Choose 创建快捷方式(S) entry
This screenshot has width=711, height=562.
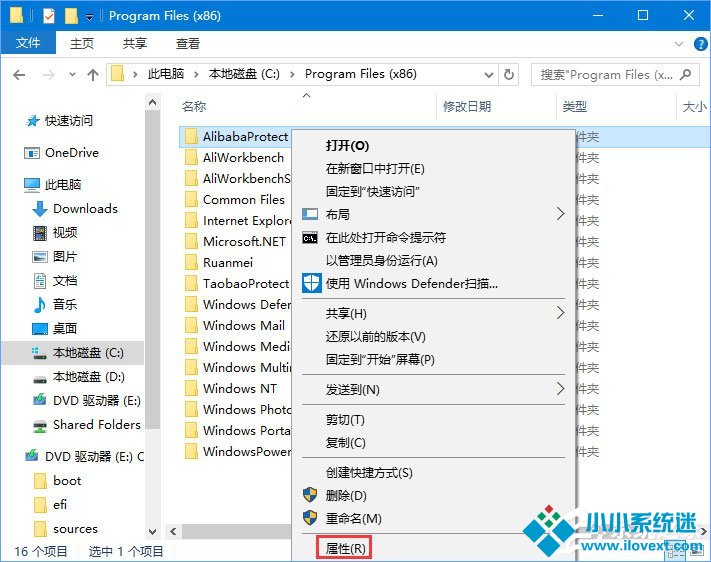click(x=369, y=473)
